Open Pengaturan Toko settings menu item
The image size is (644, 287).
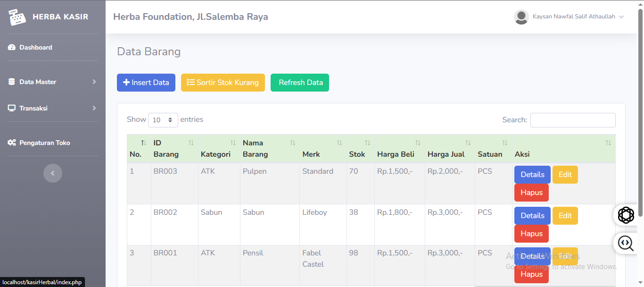click(x=44, y=143)
